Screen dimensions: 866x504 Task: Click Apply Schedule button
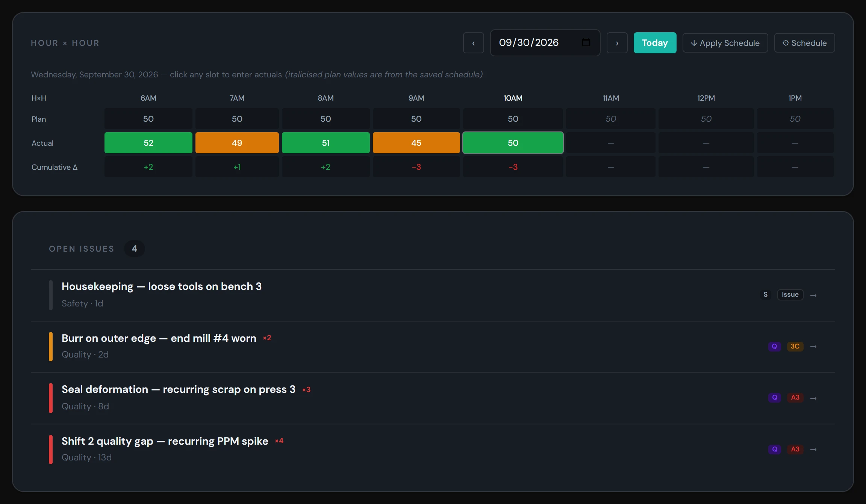click(725, 43)
